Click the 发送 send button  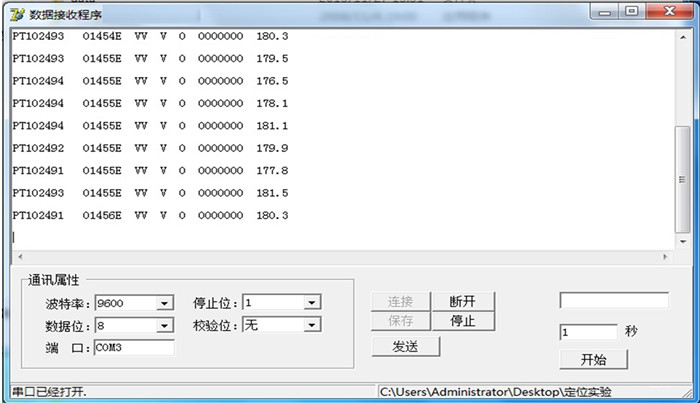click(x=404, y=346)
